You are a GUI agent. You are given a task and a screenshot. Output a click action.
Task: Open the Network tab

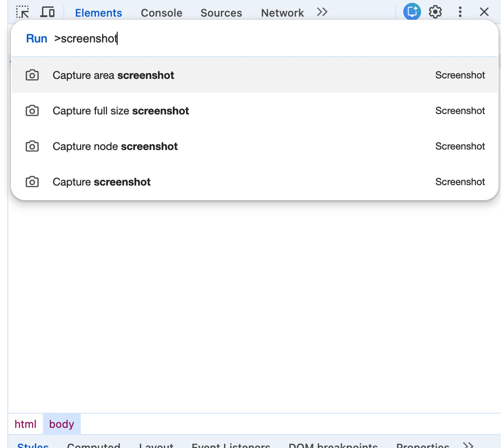[282, 13]
